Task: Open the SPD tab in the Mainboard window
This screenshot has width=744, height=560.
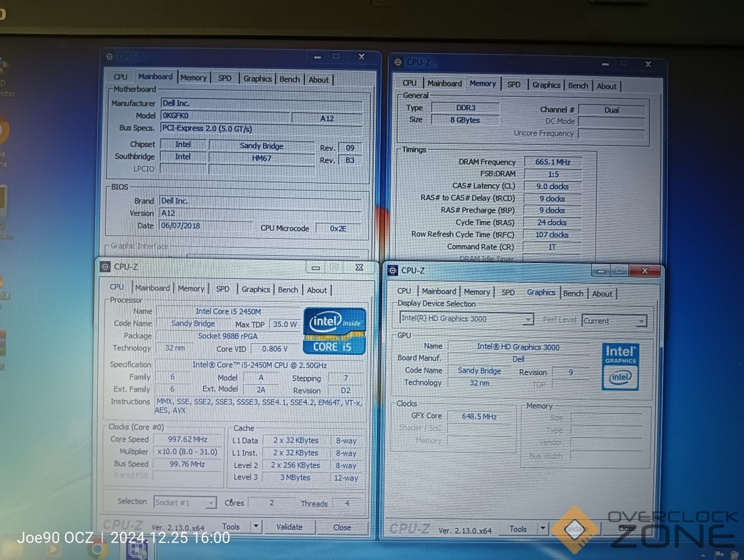Action: (225, 78)
